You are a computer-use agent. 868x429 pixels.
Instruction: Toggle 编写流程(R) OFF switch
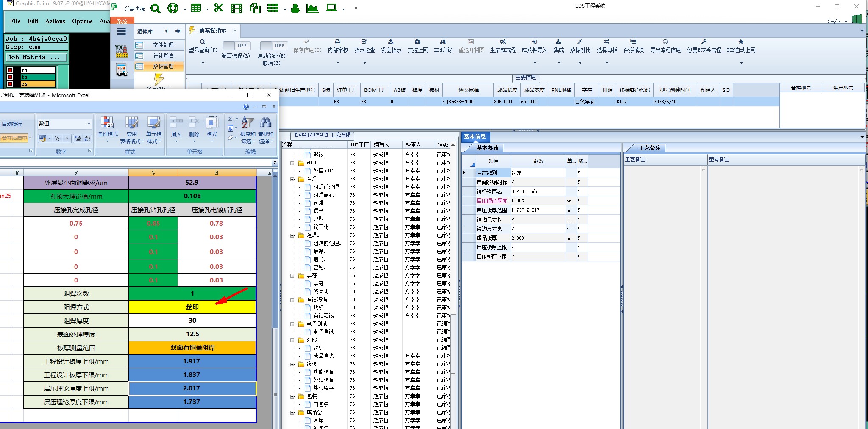click(x=236, y=45)
